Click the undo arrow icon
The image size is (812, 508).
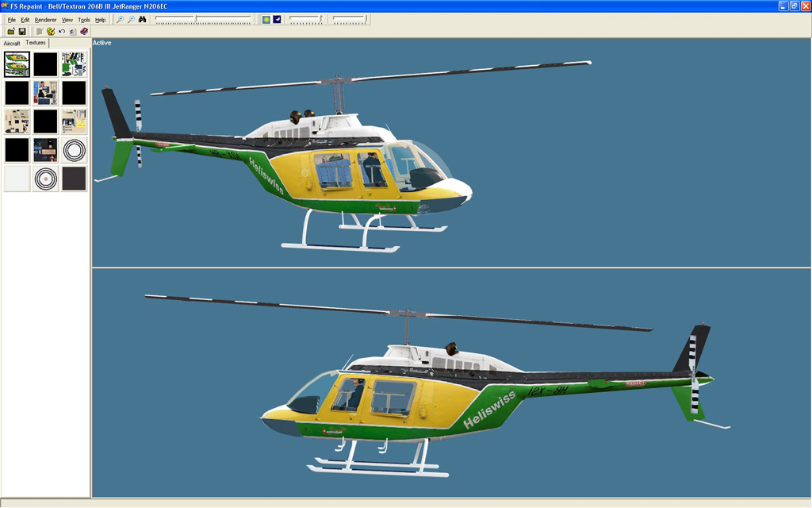click(x=62, y=32)
